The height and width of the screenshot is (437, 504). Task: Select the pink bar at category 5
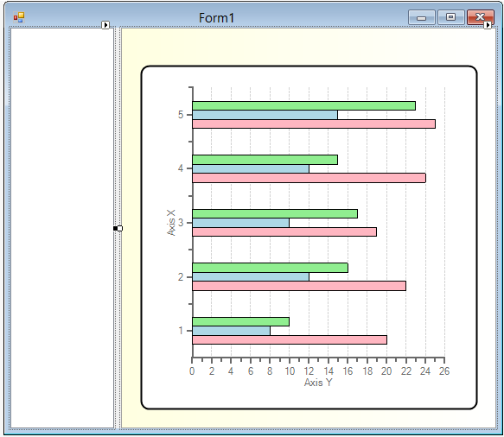tap(314, 124)
